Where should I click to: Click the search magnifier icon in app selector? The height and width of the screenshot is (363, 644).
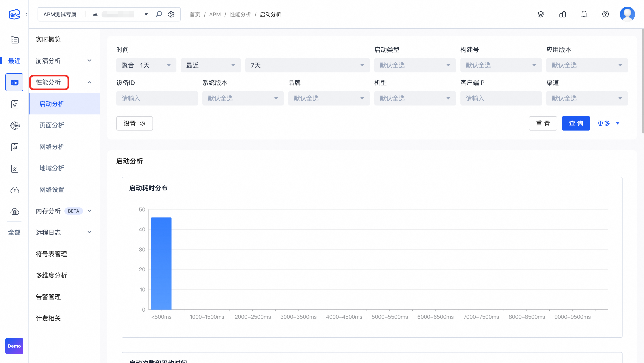click(x=159, y=14)
